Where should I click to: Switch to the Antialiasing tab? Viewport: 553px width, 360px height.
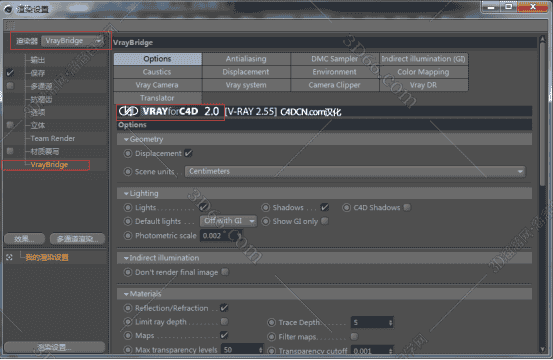246,59
